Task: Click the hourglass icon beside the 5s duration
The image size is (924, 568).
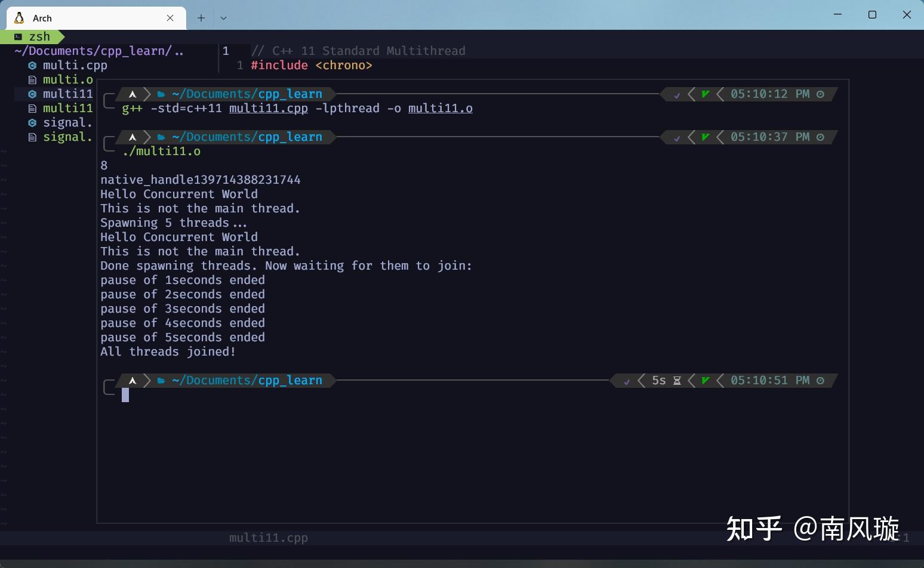Action: click(677, 380)
